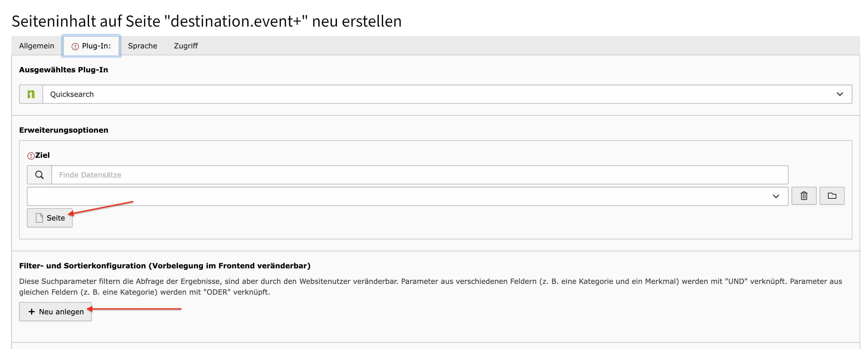Switch to the Allgemein tab

[36, 46]
